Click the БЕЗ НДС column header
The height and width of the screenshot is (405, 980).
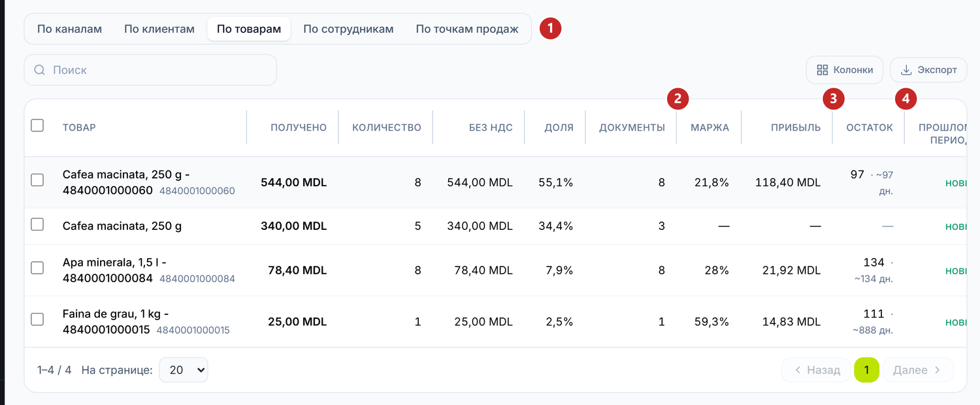[x=491, y=127]
